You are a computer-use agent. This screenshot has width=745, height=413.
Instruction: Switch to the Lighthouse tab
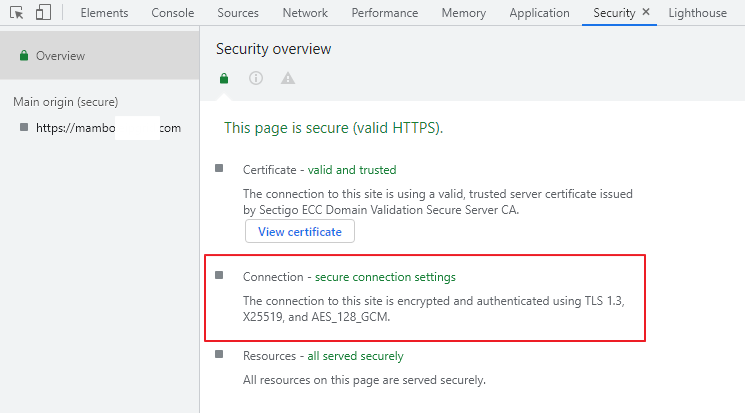click(700, 13)
